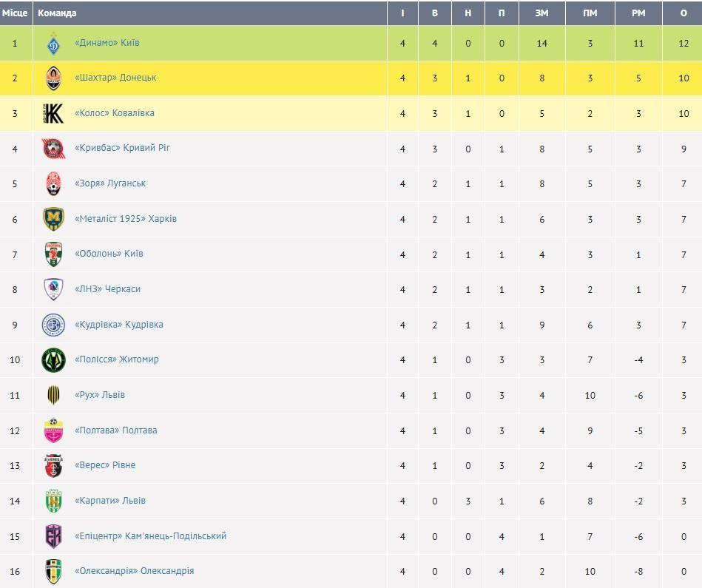
Task: Open the «Карпати» Львів team link
Action: click(x=110, y=500)
